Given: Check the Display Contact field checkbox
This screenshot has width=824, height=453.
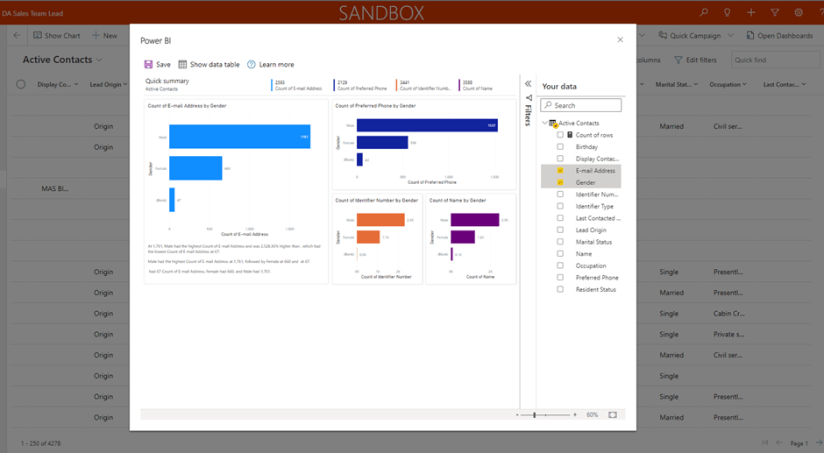Looking at the screenshot, I should 560,159.
